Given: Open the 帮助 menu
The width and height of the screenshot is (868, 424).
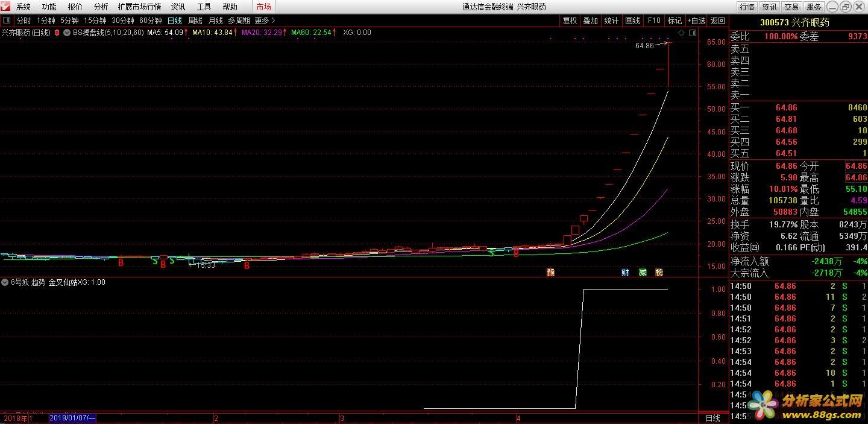Looking at the screenshot, I should 230,7.
